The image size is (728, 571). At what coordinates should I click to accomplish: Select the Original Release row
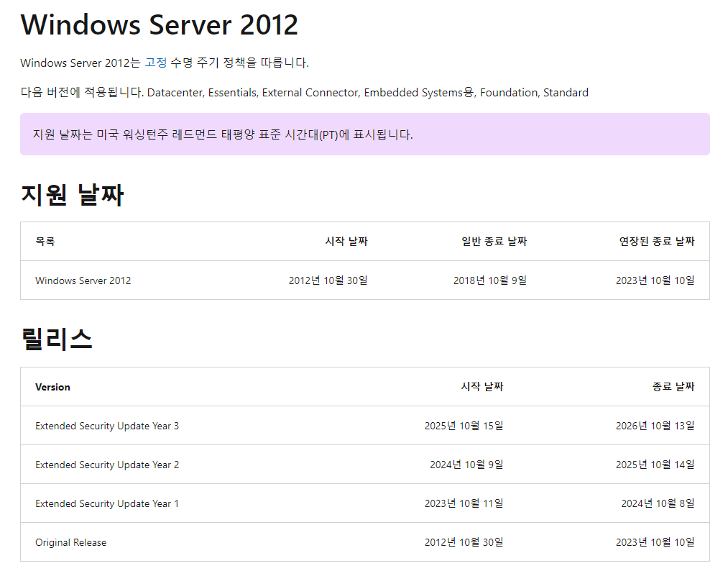point(364,542)
